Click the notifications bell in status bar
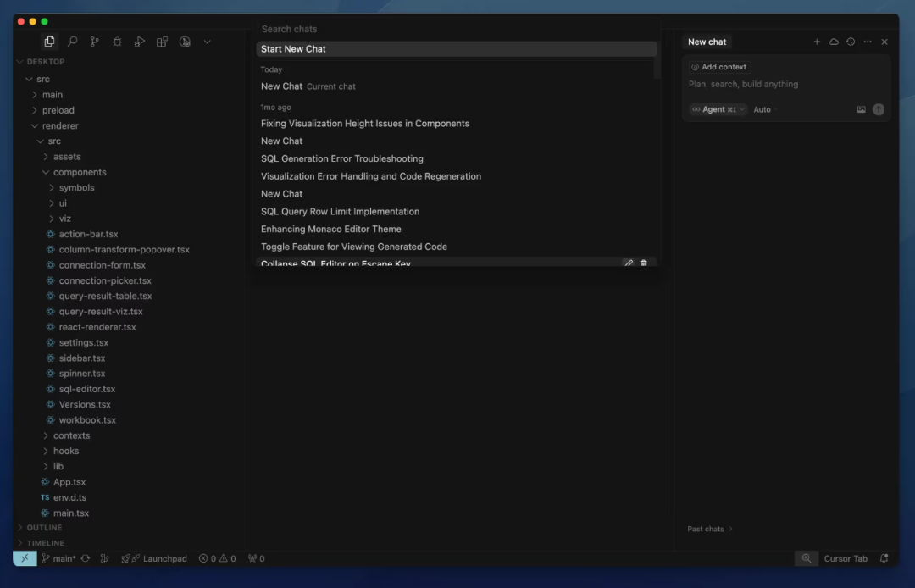The height and width of the screenshot is (588, 915). click(x=884, y=558)
